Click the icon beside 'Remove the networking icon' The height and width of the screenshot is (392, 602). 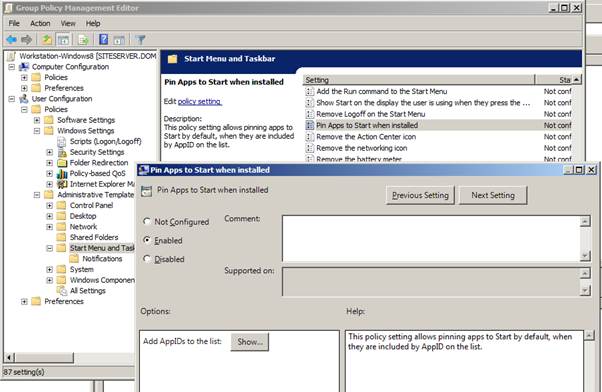point(309,148)
